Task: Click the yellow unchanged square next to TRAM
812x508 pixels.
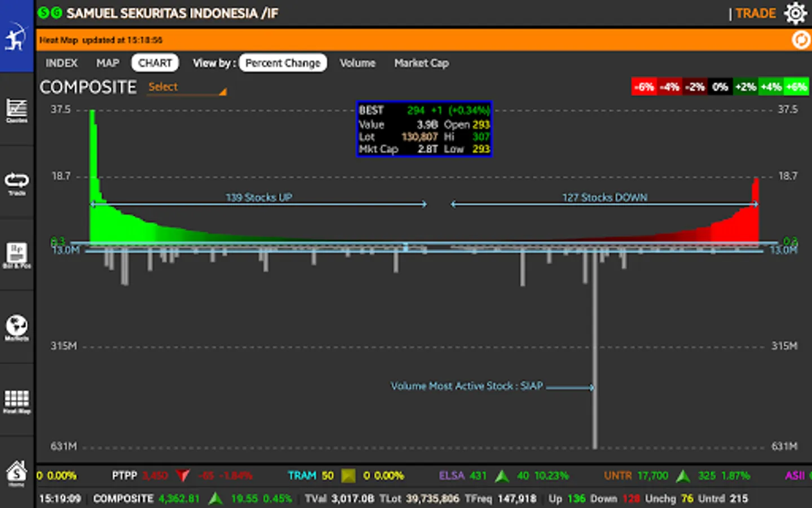Action: pos(348,476)
